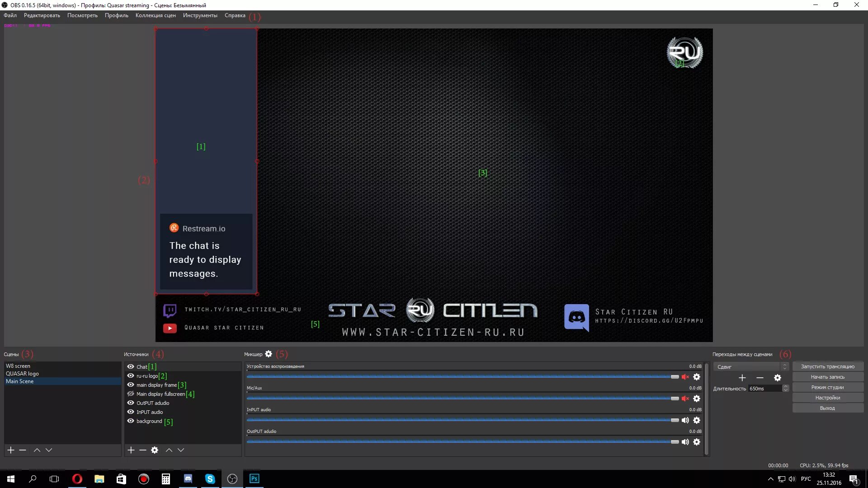The height and width of the screenshot is (488, 868).
Task: Open the Редактировать menu
Action: coord(42,15)
